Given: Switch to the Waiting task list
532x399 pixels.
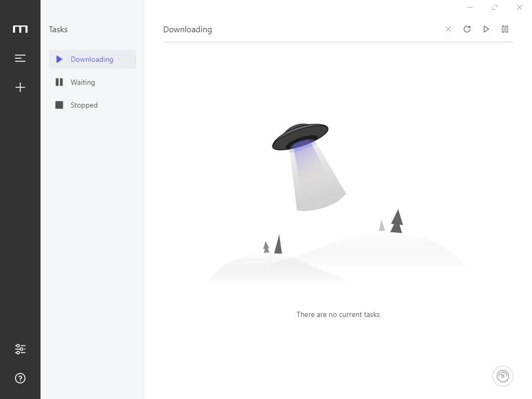Looking at the screenshot, I should click(83, 82).
